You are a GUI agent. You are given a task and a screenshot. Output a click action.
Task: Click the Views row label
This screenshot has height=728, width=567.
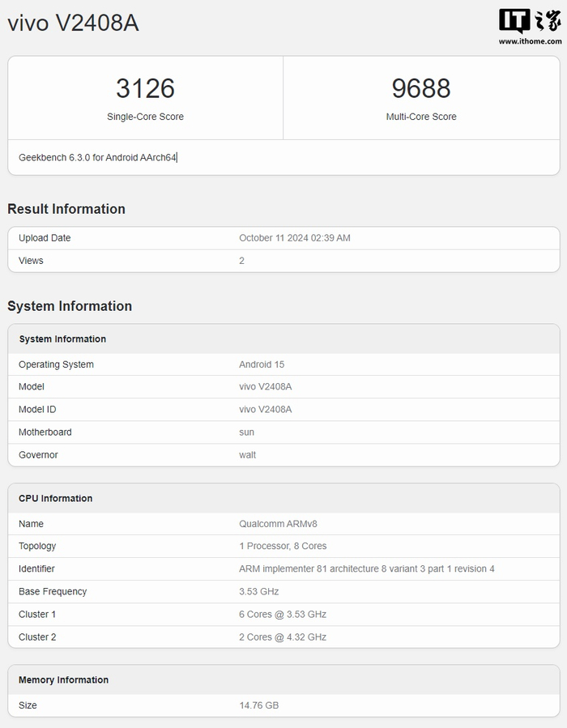[x=31, y=261]
